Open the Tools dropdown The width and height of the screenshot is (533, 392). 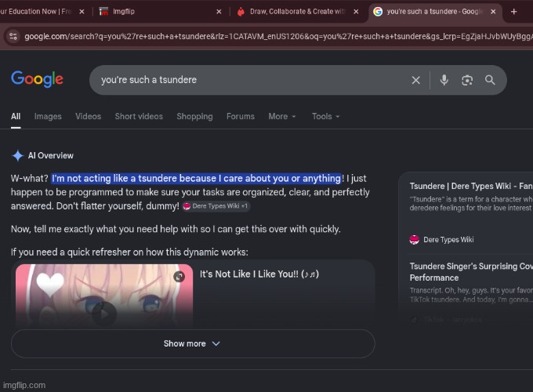[x=325, y=116]
